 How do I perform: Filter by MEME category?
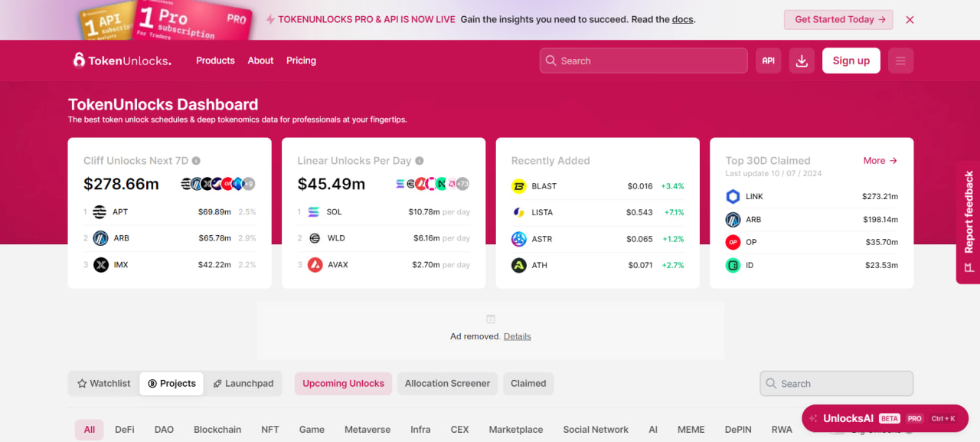coord(691,430)
